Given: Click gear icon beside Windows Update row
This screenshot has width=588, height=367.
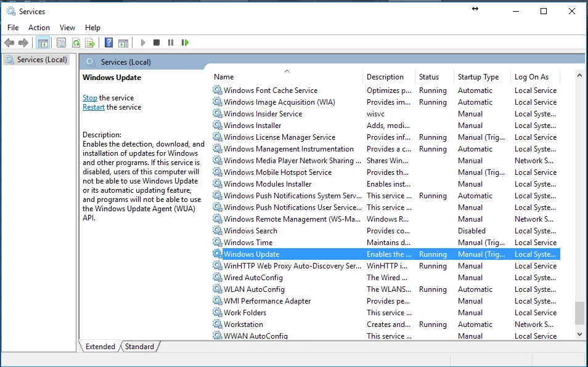Looking at the screenshot, I should click(x=217, y=254).
